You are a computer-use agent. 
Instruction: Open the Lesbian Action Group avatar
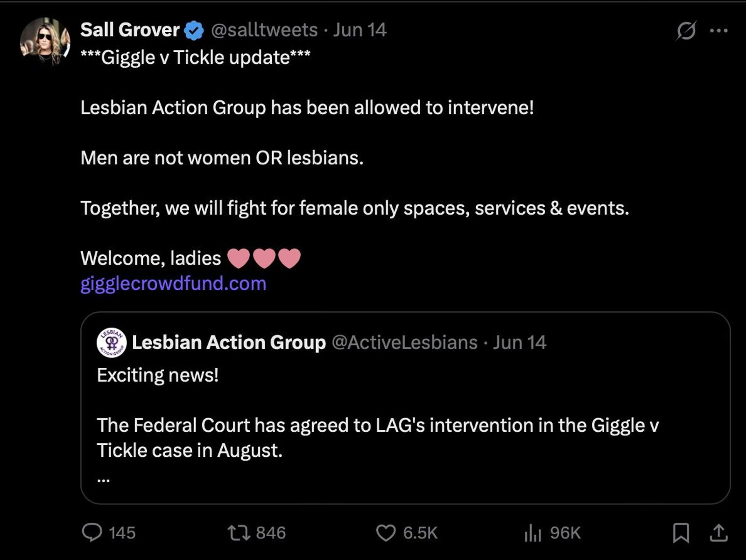pyautogui.click(x=111, y=343)
